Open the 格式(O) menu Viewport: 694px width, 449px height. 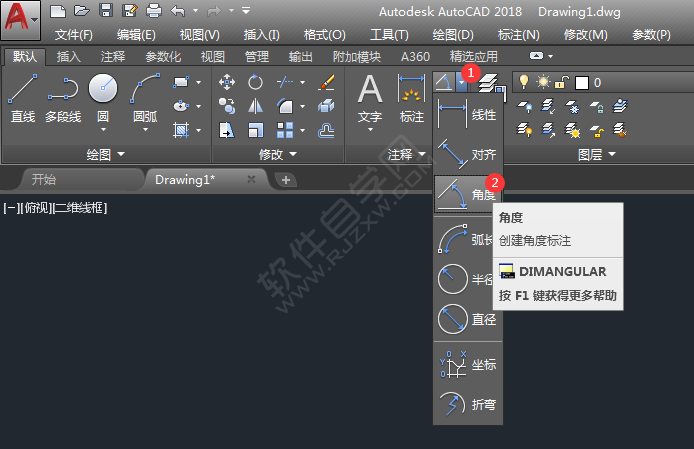pyautogui.click(x=324, y=35)
